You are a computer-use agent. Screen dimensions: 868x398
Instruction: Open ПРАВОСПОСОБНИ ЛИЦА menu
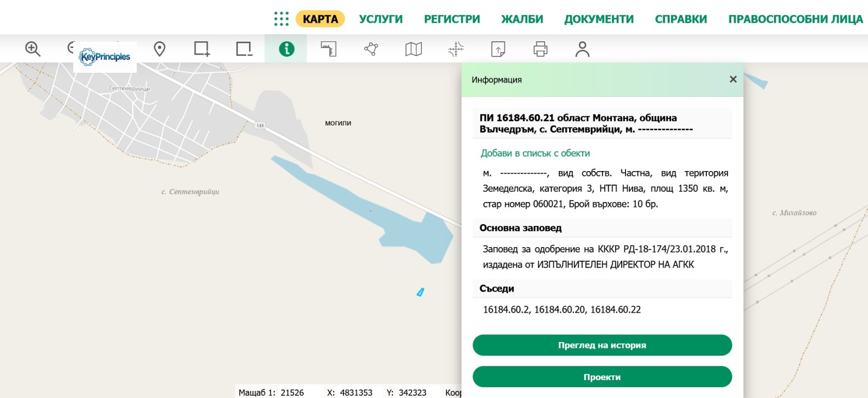coord(795,19)
